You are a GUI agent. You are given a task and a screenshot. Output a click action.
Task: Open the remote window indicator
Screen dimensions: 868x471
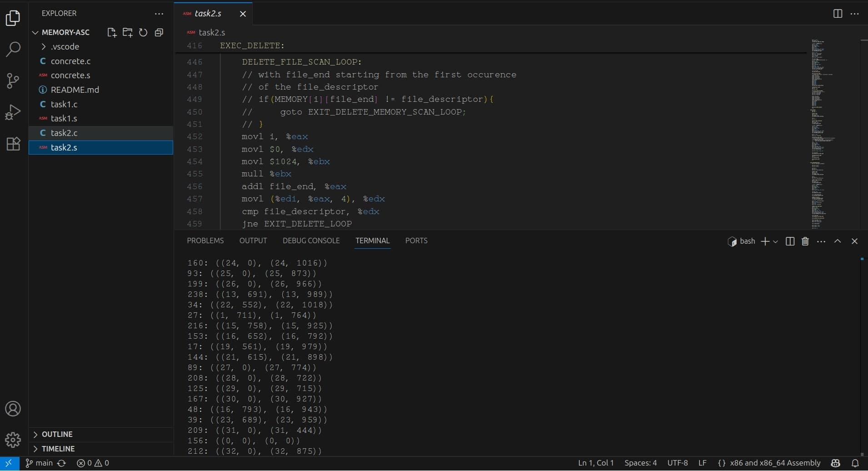pos(9,463)
